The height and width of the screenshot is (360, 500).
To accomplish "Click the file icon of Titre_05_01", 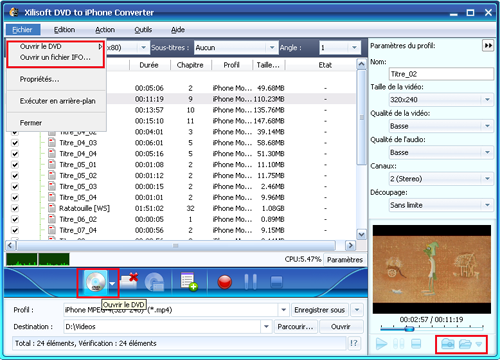I will click(x=52, y=165).
